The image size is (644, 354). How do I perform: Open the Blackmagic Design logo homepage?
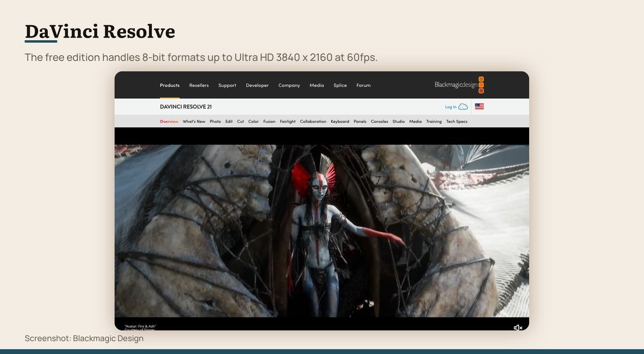click(x=459, y=85)
